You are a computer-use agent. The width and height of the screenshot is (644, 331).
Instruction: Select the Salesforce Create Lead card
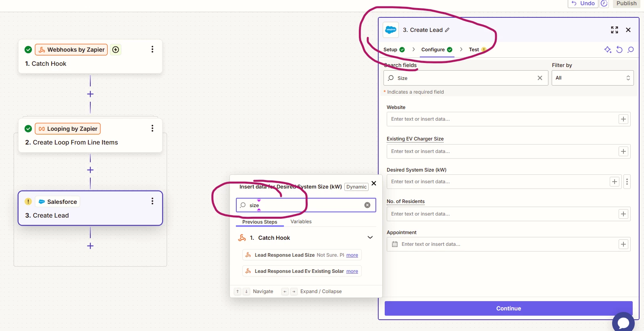coord(90,208)
